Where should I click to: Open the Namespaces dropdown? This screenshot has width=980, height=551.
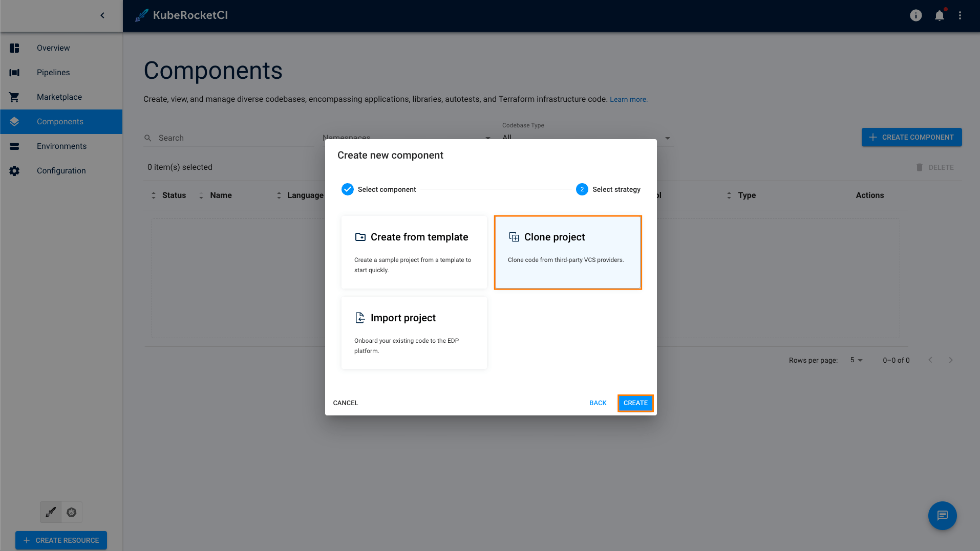[487, 138]
